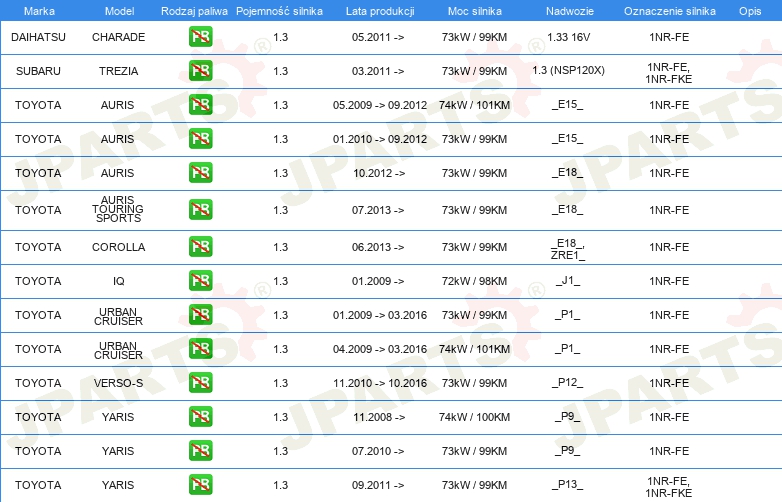Click body code '_E18_, ZRE1_'

(568, 249)
